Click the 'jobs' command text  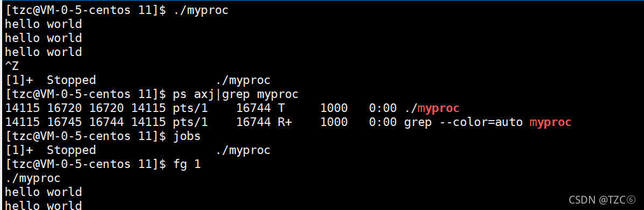click(x=186, y=136)
